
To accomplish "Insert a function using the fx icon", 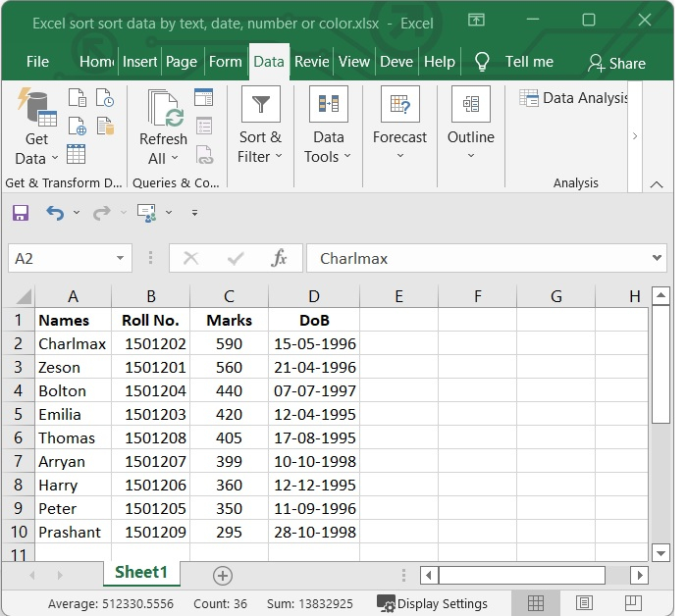I will [x=279, y=258].
